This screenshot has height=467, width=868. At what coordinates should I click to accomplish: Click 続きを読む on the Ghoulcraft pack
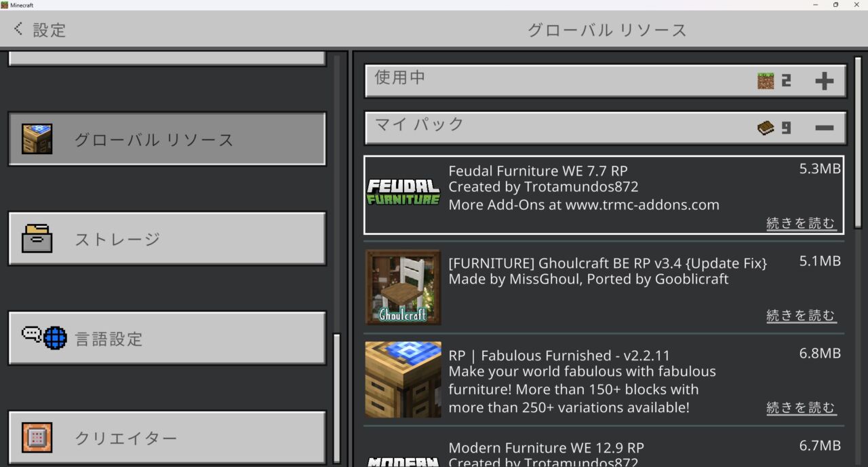(x=801, y=315)
